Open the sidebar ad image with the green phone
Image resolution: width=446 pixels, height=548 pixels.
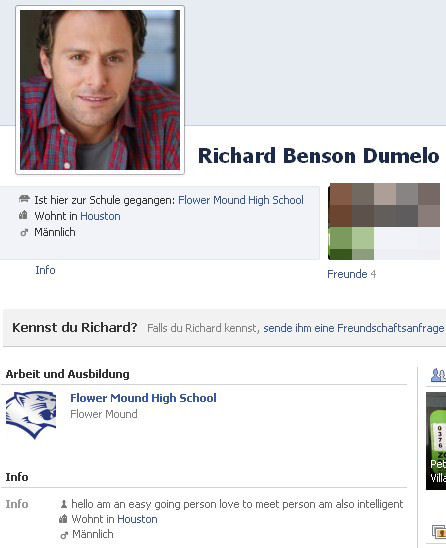click(x=436, y=441)
